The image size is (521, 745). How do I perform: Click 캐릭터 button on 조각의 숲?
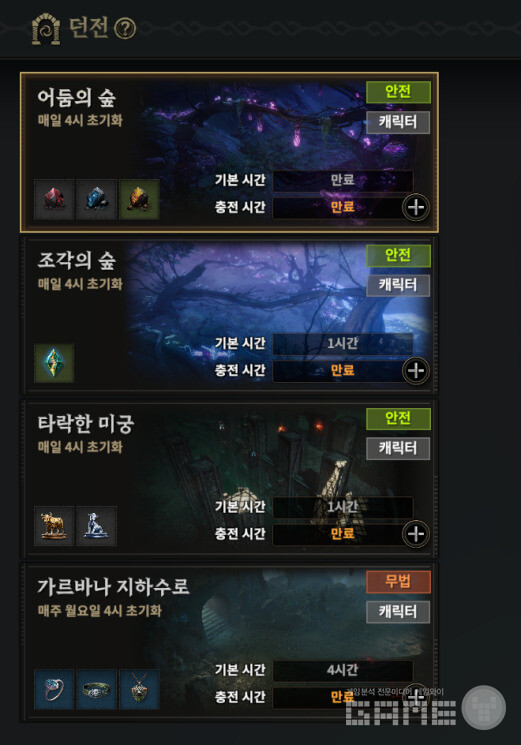(398, 285)
